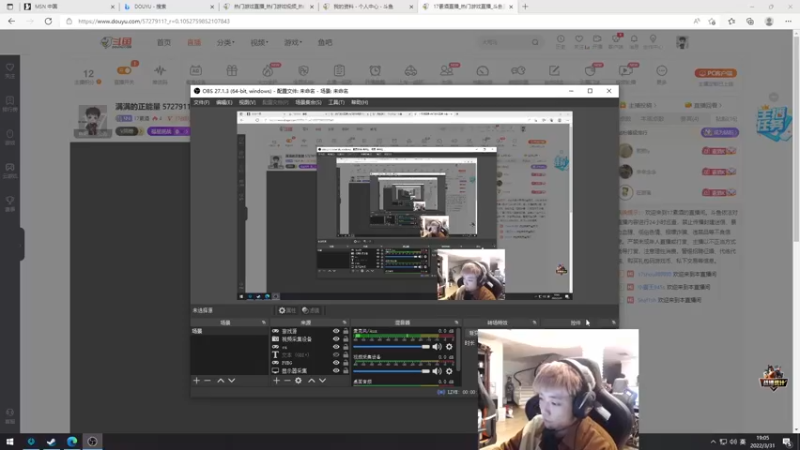800x450 pixels.
Task: Click the trophy icon in left sidebar
Action: pos(10,200)
